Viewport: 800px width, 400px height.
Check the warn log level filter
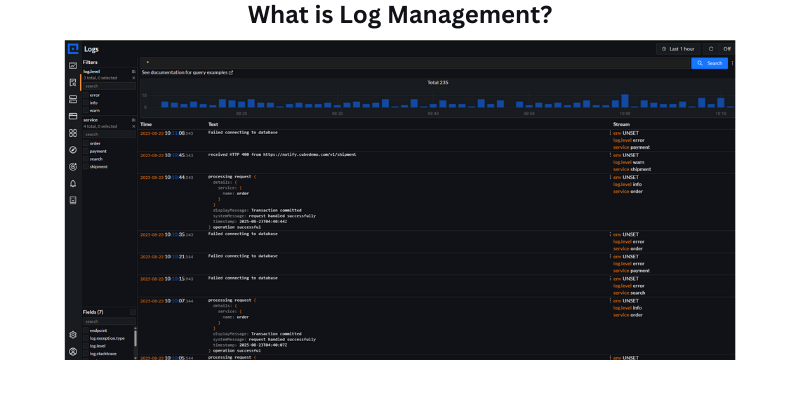click(x=86, y=110)
